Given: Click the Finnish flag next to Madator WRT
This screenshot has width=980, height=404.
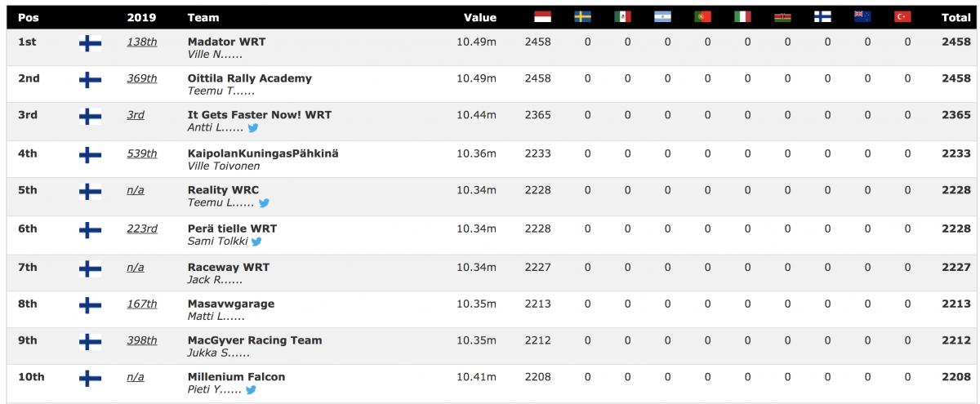Looking at the screenshot, I should pos(90,47).
